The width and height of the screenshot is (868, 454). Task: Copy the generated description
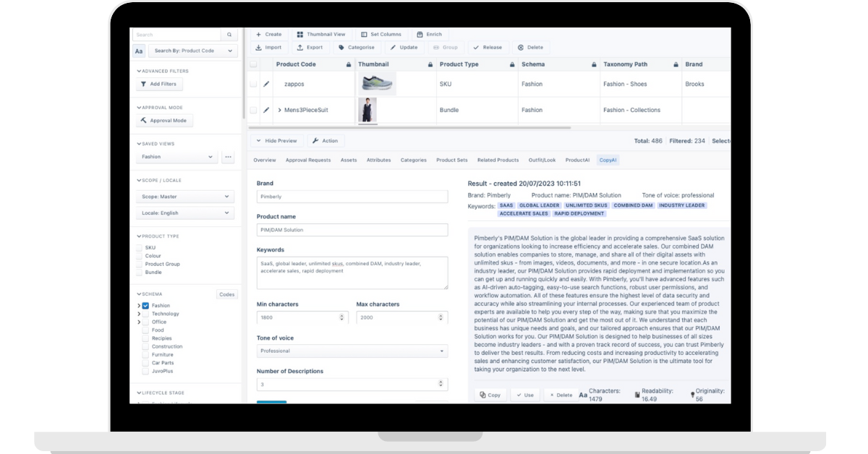(x=490, y=395)
